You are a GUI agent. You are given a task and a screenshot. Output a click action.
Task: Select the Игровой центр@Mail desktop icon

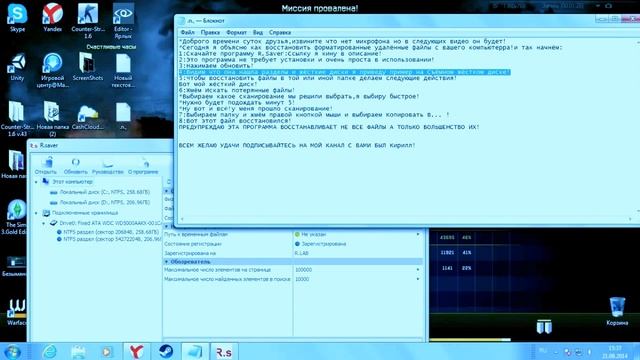coord(53,70)
